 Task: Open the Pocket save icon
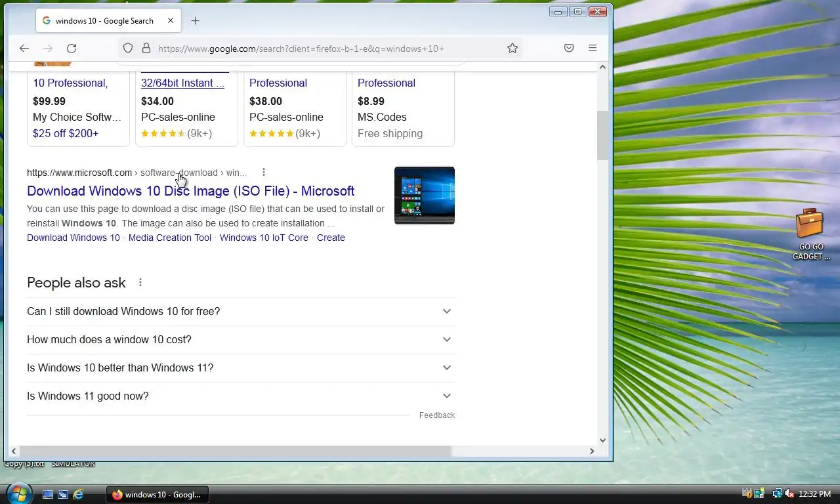[569, 48]
